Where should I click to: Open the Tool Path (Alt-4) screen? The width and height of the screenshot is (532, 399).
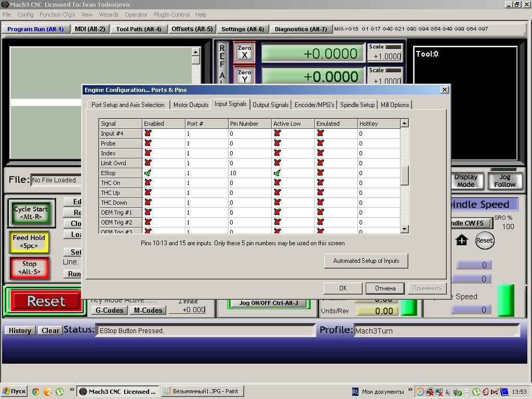138,29
